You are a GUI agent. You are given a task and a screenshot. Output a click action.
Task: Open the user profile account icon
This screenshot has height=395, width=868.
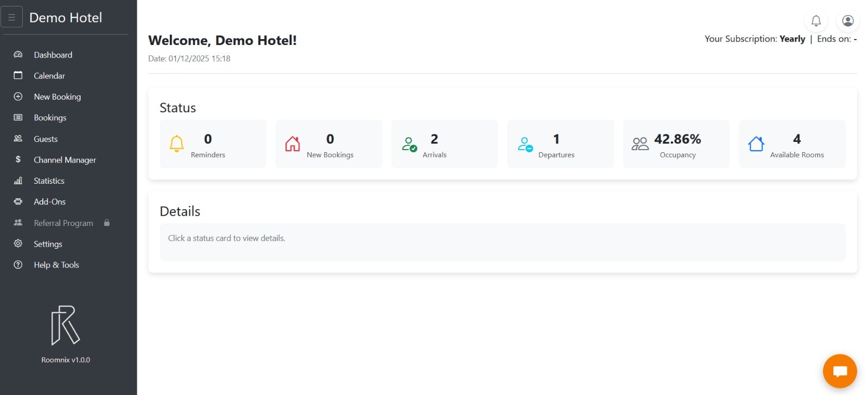coord(848,21)
